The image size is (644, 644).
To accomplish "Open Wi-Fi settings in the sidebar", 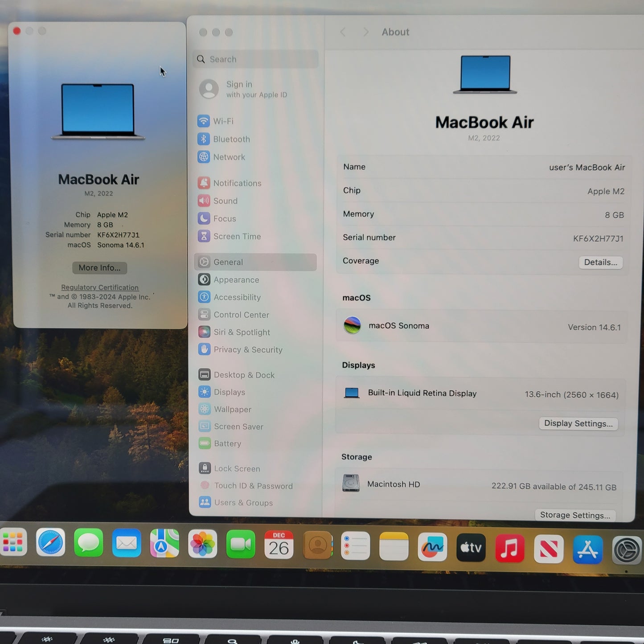I will point(224,121).
